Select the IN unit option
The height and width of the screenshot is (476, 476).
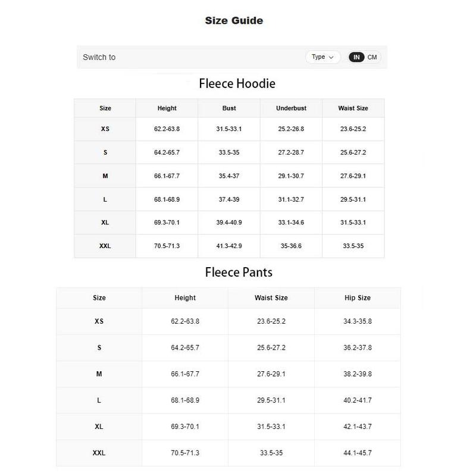click(x=356, y=57)
